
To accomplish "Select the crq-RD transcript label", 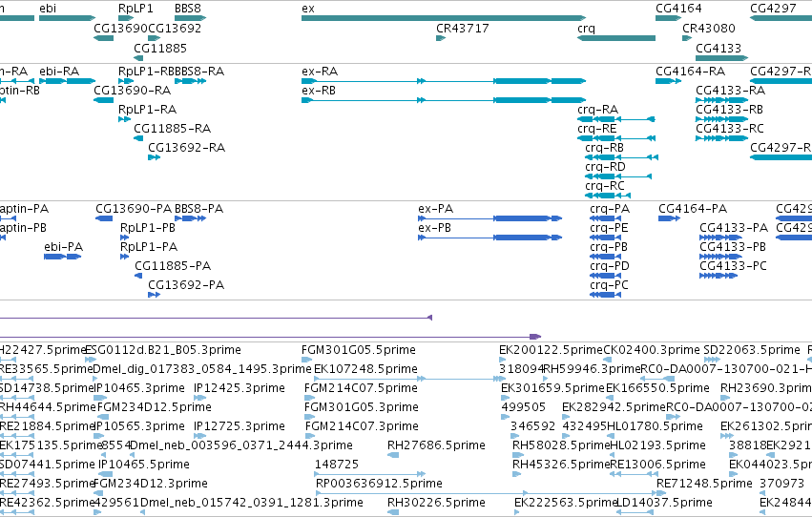I will coord(605,167).
